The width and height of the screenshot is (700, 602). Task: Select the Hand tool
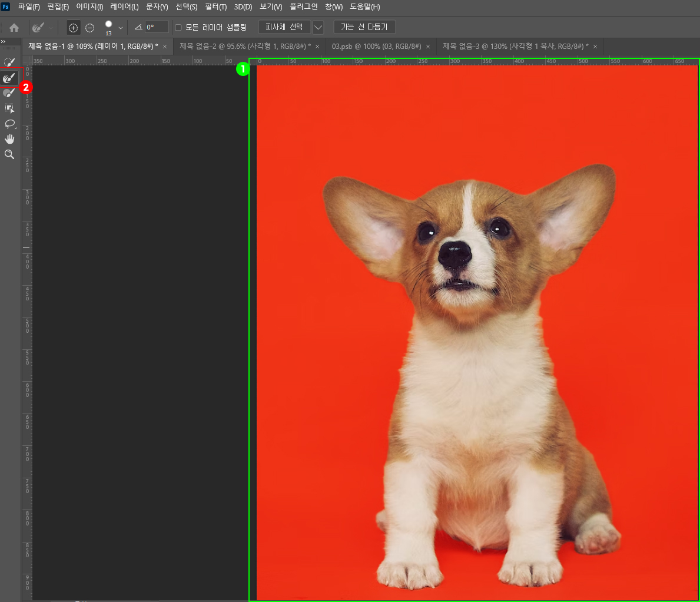point(9,139)
